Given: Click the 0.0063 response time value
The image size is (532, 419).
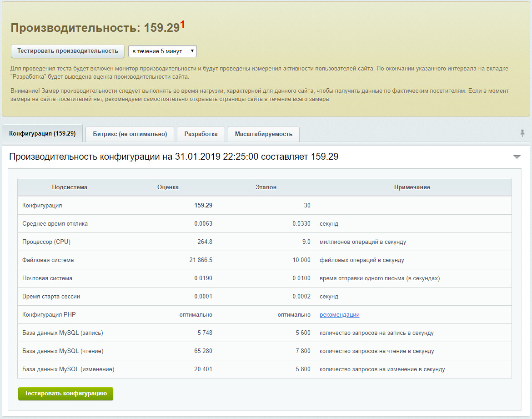Looking at the screenshot, I should (x=203, y=224).
